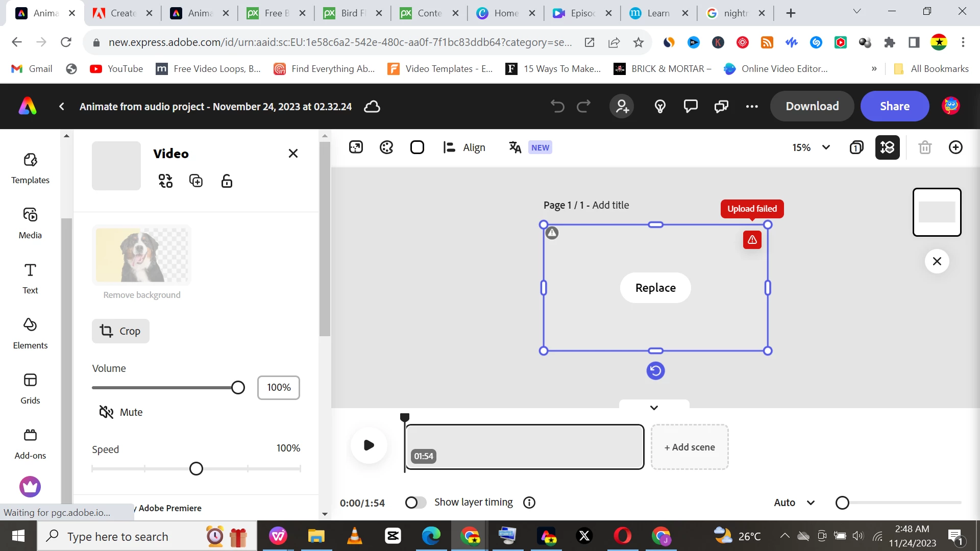Screen dimensions: 980x551
Task: Click the red upload failed warning icon
Action: 752,240
